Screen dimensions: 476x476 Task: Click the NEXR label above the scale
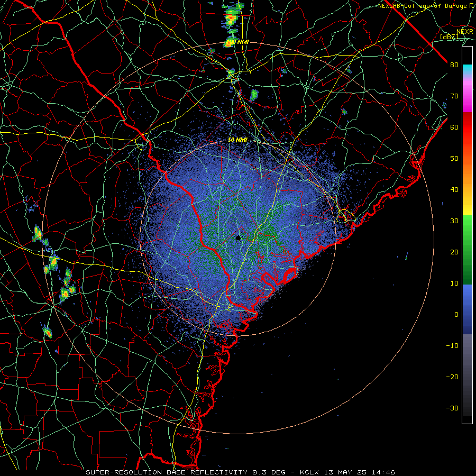pos(465,31)
